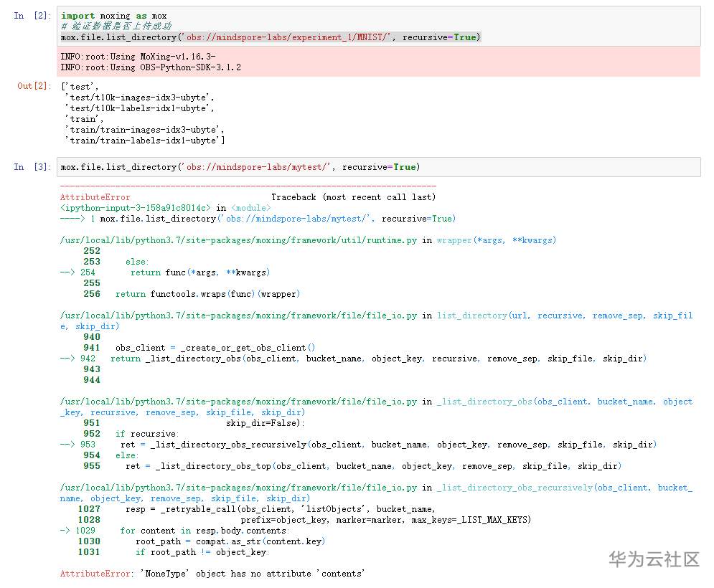Screen dimensions: 714x588
Task: Select the 'import moxing as mox' line
Action: click(114, 16)
